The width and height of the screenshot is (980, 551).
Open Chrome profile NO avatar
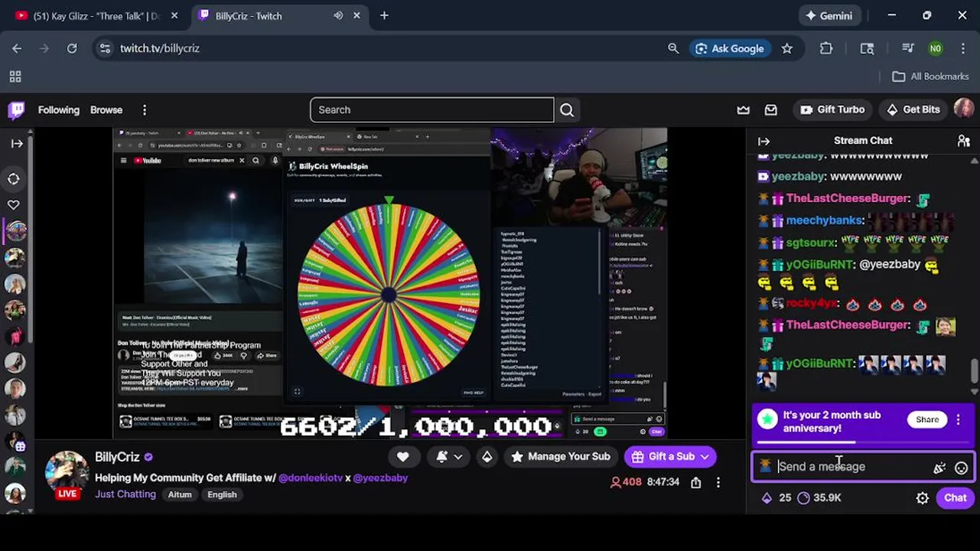[x=935, y=48]
